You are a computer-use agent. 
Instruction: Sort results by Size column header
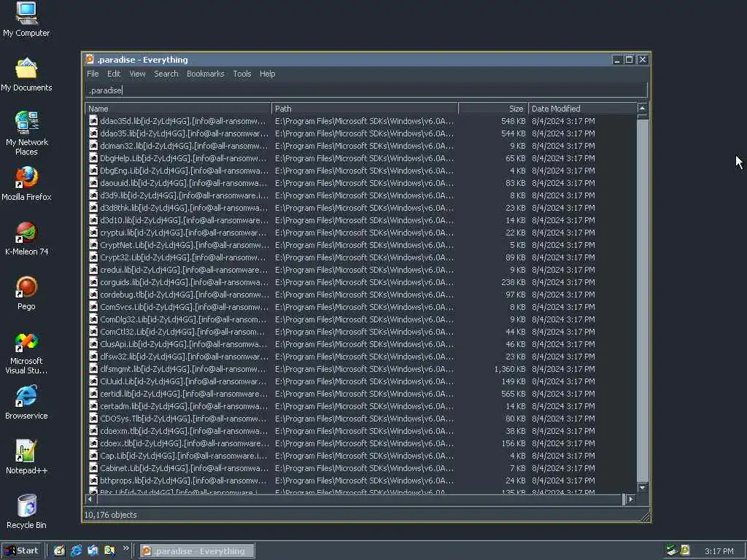point(494,109)
